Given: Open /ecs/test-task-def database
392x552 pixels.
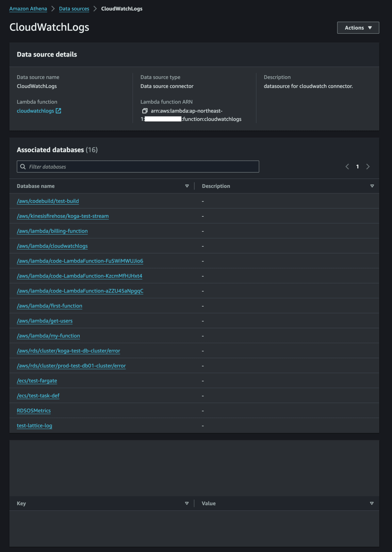Looking at the screenshot, I should coord(38,396).
